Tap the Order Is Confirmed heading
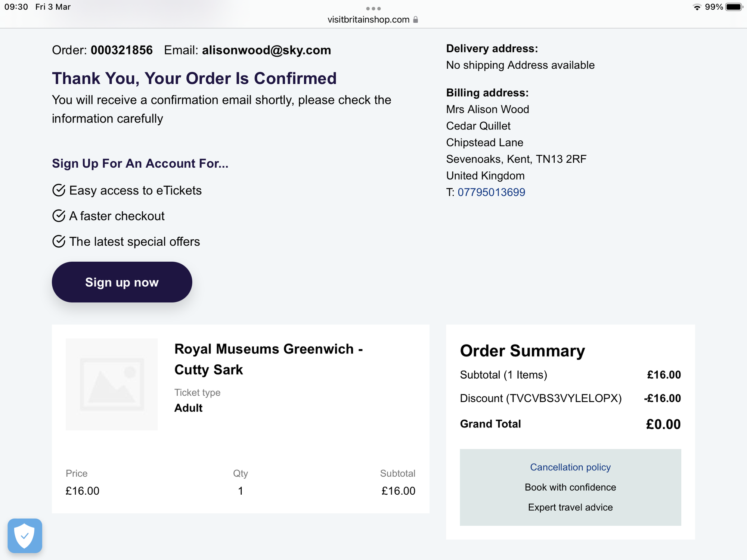 click(194, 78)
